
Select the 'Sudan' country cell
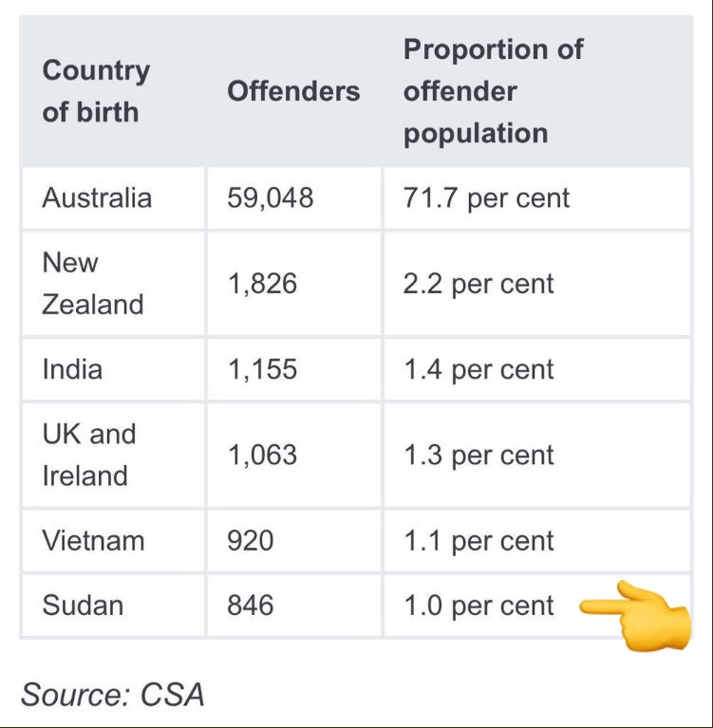click(83, 605)
